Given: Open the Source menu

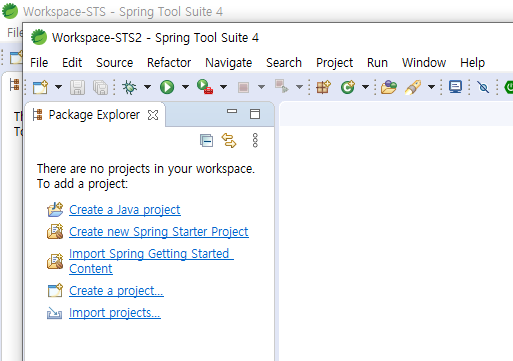Looking at the screenshot, I should (x=115, y=63).
